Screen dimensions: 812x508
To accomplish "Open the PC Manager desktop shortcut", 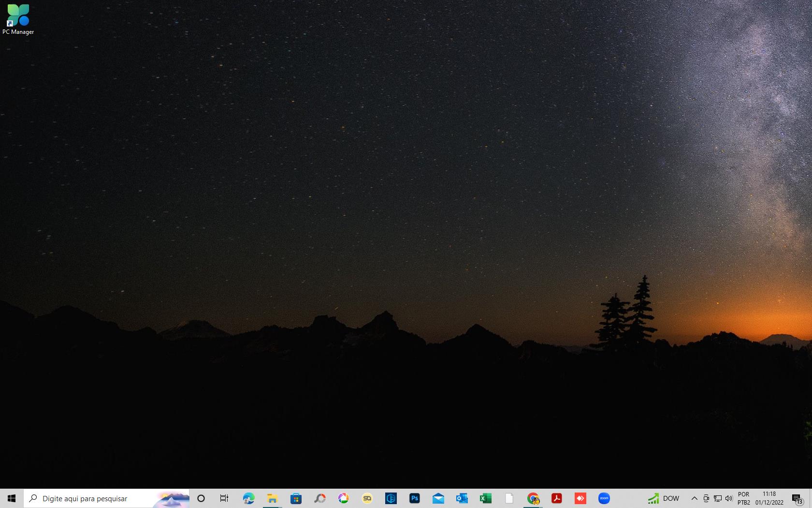I will 18,19.
